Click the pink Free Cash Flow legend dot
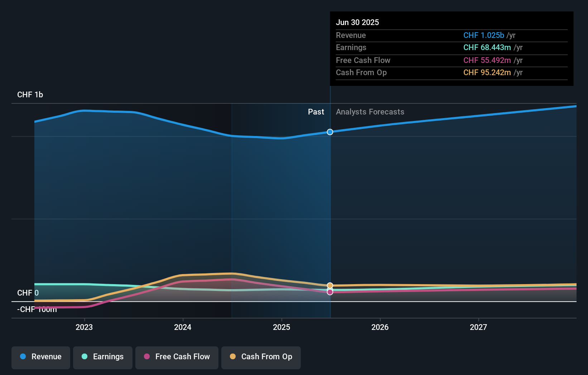Image resolution: width=588 pixels, height=375 pixels. click(147, 356)
